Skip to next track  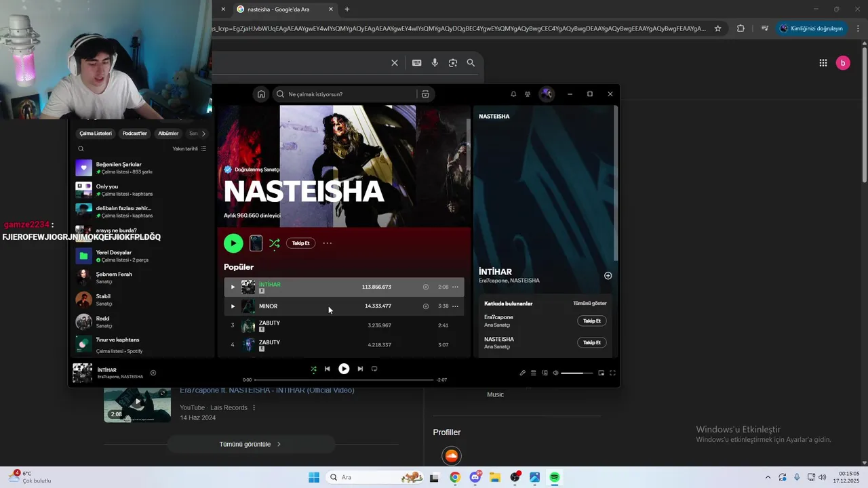click(360, 369)
